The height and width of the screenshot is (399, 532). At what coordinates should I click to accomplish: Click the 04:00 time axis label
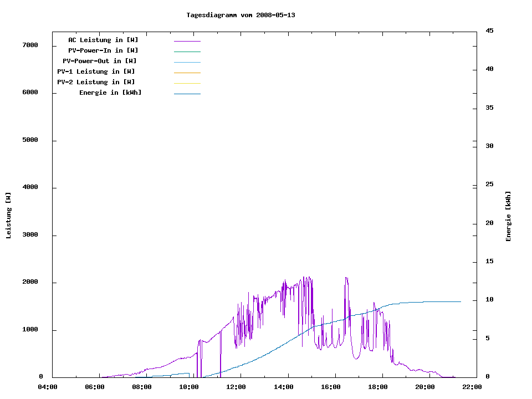click(x=47, y=387)
